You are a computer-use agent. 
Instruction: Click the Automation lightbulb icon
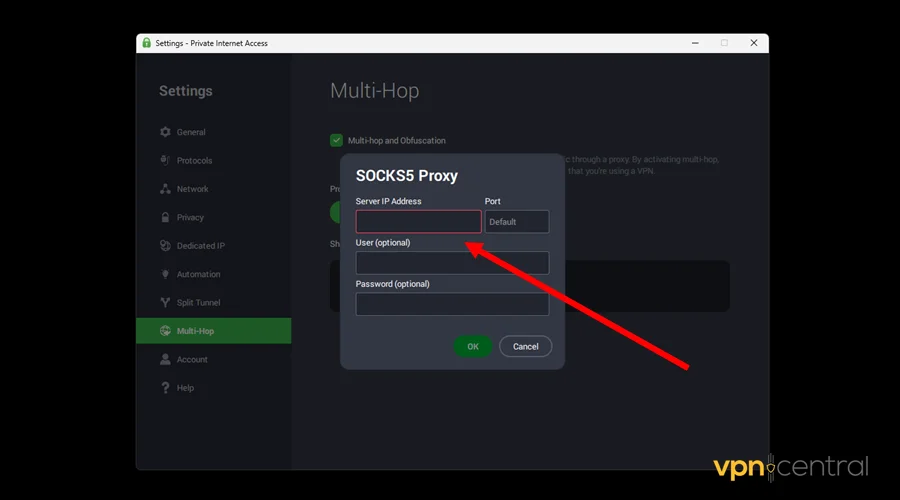pos(165,274)
